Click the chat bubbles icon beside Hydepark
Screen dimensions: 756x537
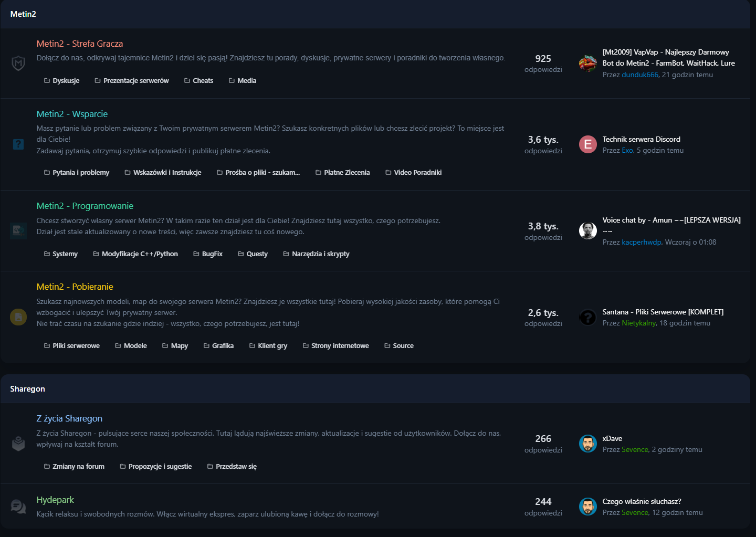pyautogui.click(x=18, y=507)
